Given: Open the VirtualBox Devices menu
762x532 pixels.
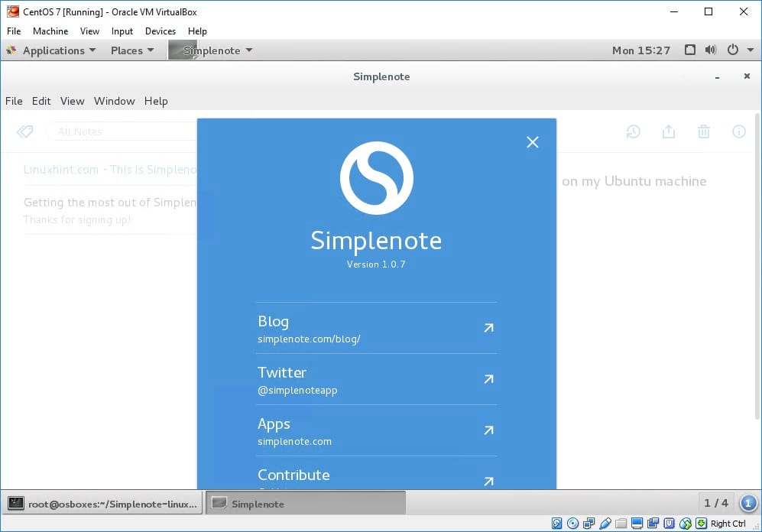Looking at the screenshot, I should pyautogui.click(x=161, y=31).
